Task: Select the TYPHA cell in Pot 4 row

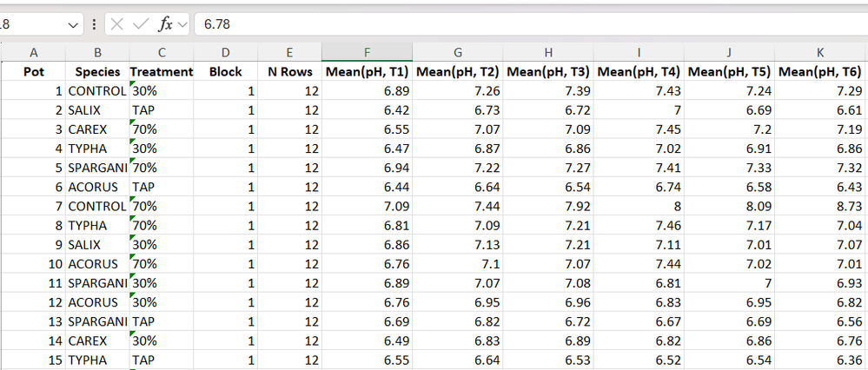Action: pyautogui.click(x=97, y=149)
